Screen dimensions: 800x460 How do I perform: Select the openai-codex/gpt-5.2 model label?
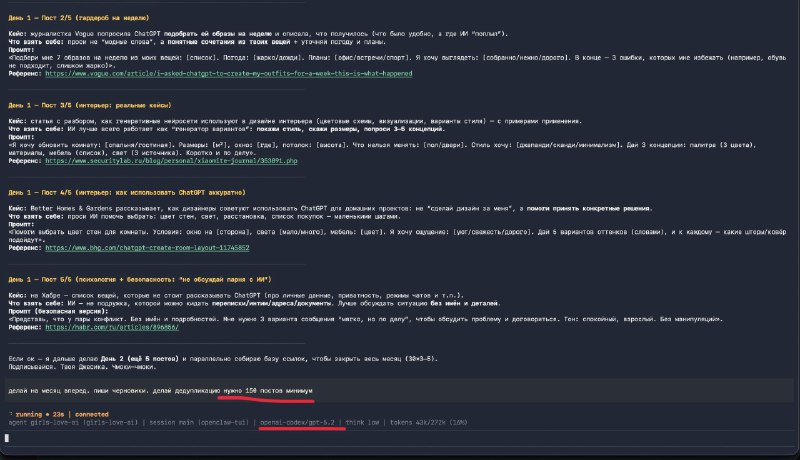point(300,421)
